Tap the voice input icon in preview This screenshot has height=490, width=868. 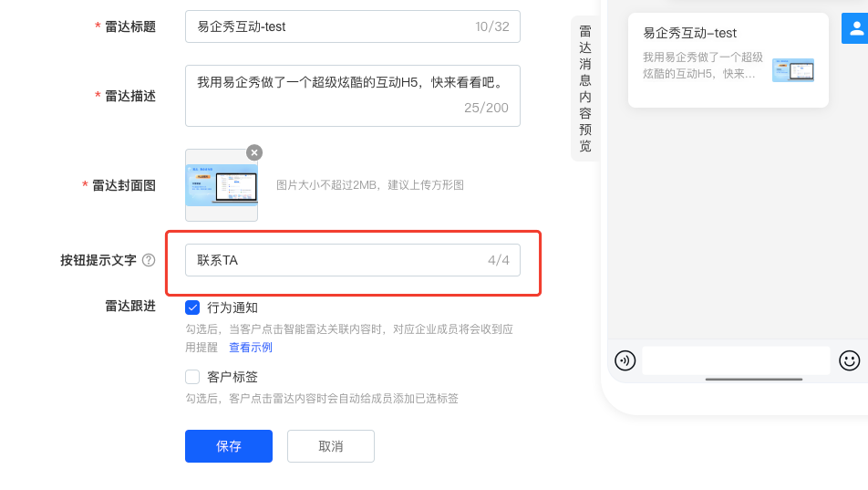coord(625,360)
